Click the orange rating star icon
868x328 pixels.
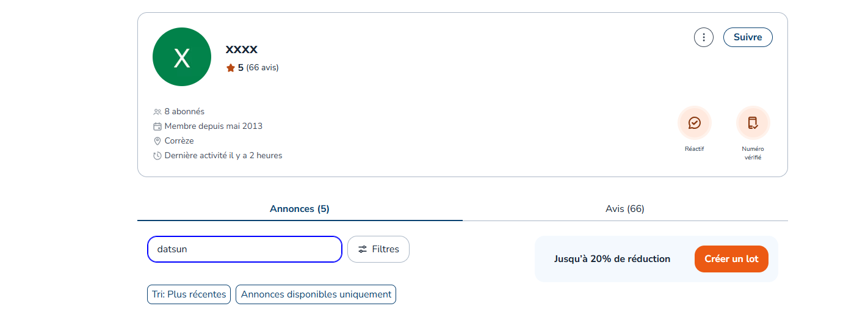pos(231,68)
